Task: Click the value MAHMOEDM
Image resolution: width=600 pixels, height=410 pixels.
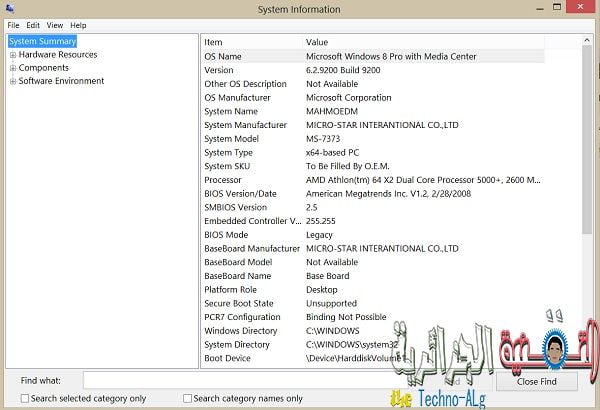Action: (x=332, y=111)
